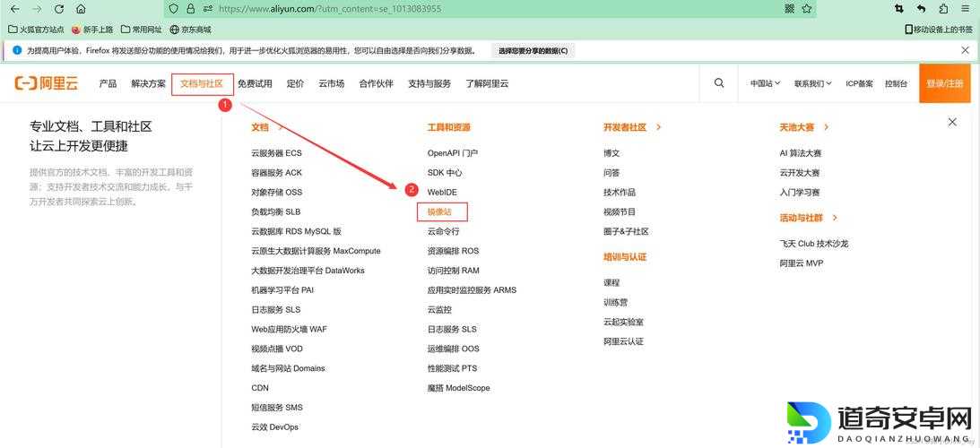Open the 工具和资源 section heading
The image size is (980, 448).
click(x=448, y=127)
